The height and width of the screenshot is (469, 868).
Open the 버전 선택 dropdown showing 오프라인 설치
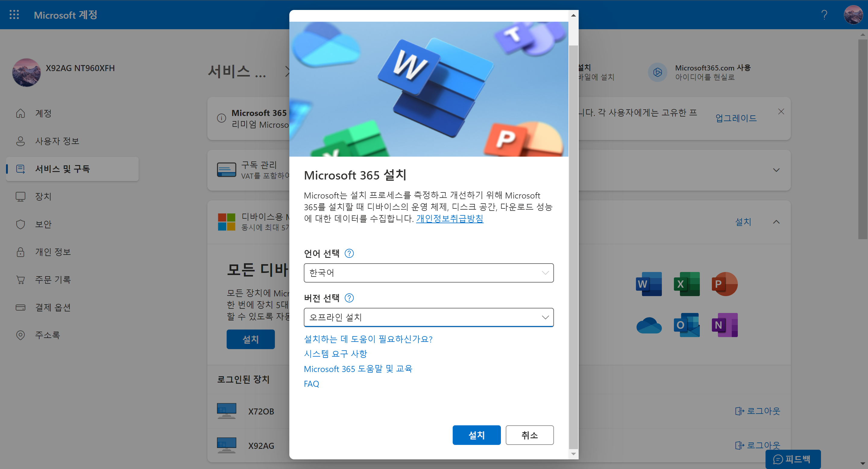coord(429,317)
